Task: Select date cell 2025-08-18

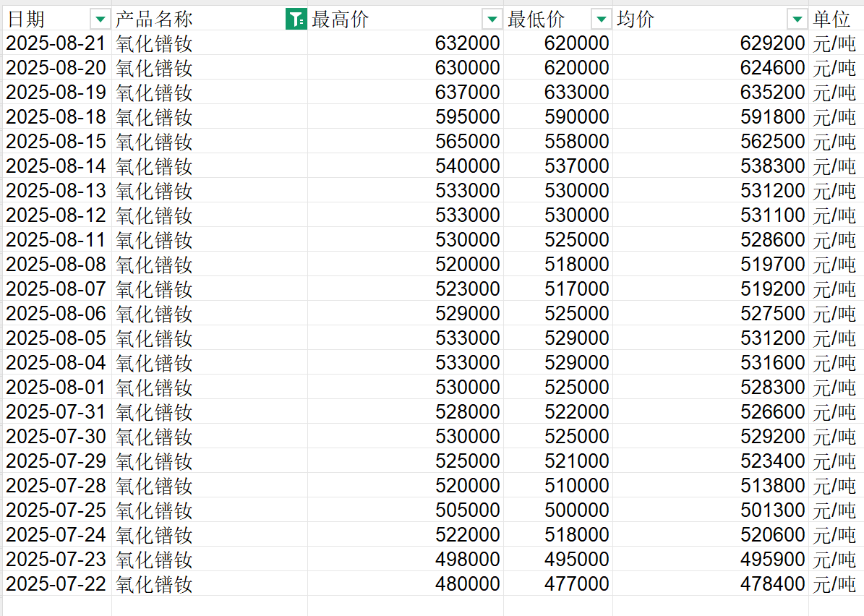Action: 56,117
